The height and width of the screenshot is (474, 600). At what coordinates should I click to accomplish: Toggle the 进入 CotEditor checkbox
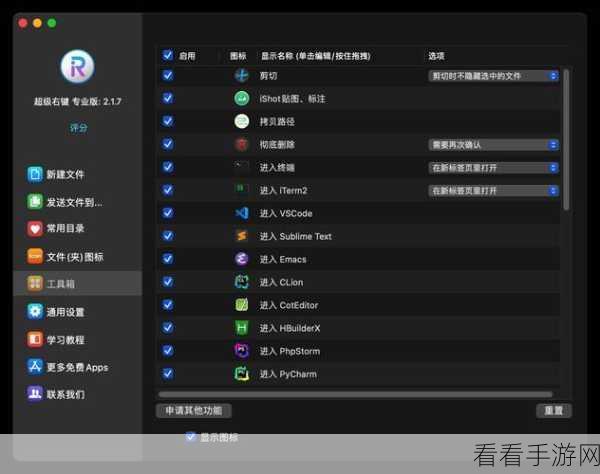(168, 305)
